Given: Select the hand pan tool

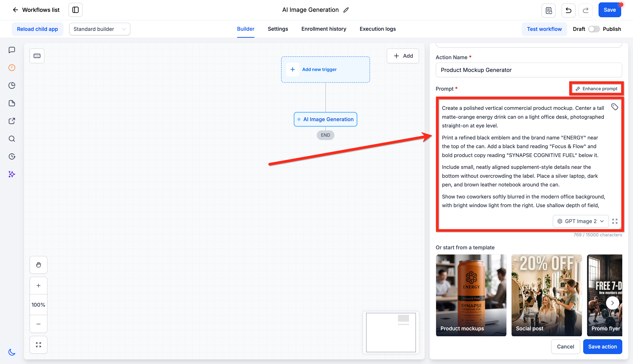Looking at the screenshot, I should pyautogui.click(x=38, y=265).
